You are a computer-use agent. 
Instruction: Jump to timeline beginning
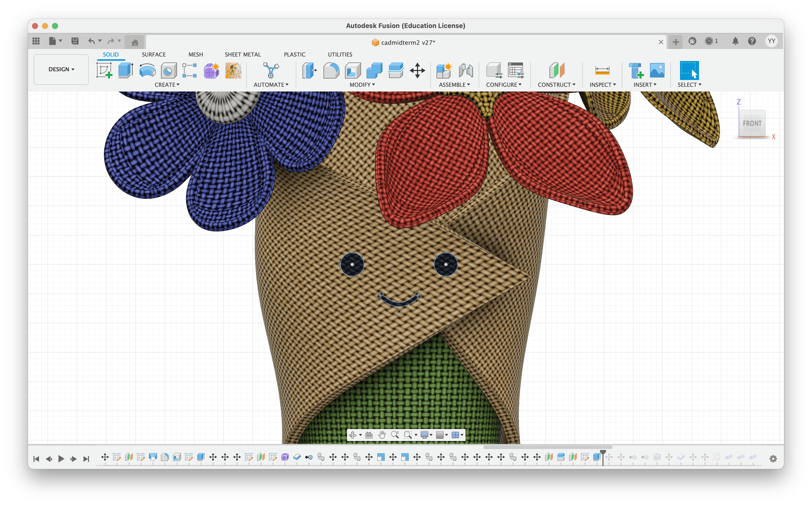click(x=36, y=459)
